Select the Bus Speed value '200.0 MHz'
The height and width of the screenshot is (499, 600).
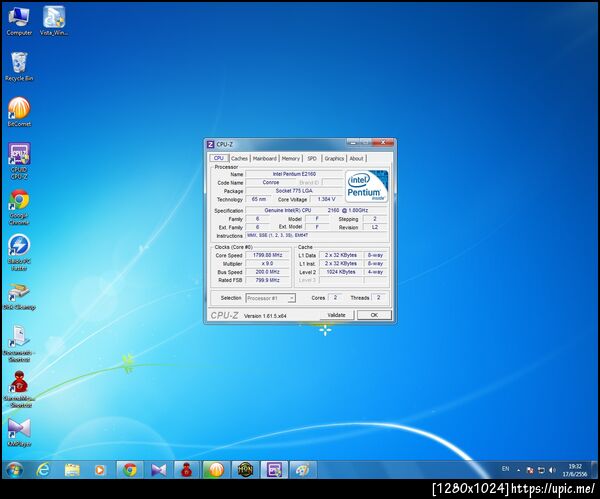click(x=267, y=272)
